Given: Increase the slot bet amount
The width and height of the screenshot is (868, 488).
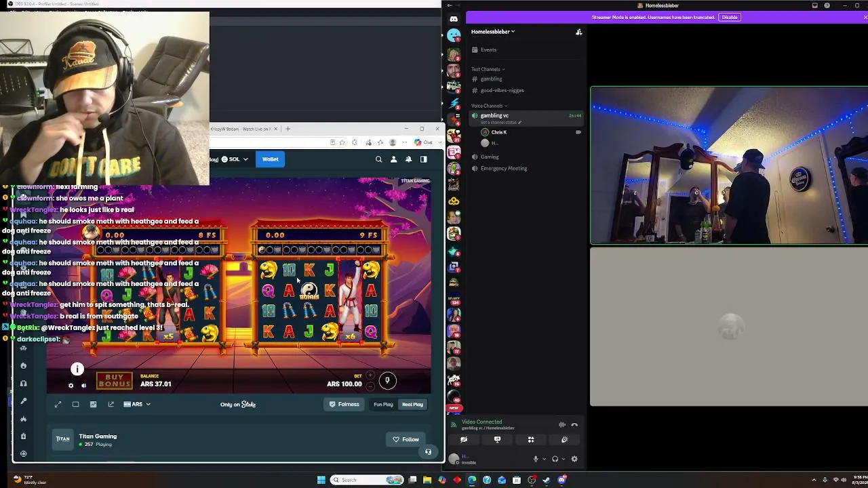Looking at the screenshot, I should [370, 375].
